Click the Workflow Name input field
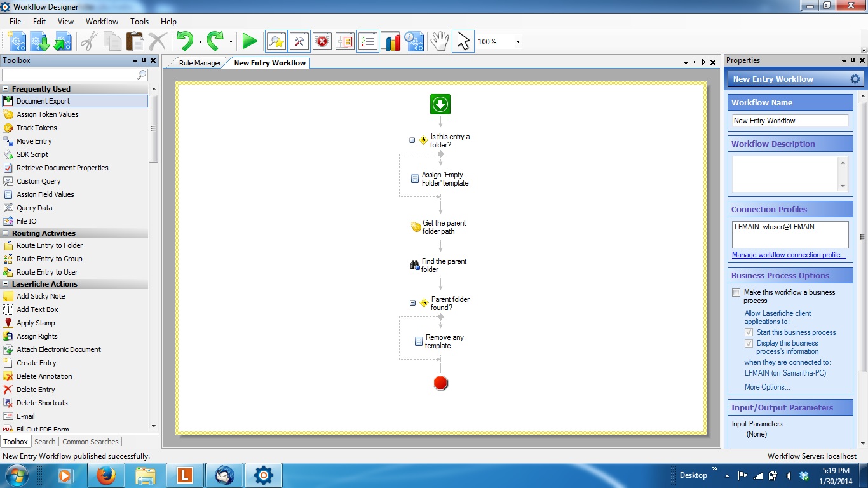 pyautogui.click(x=790, y=121)
